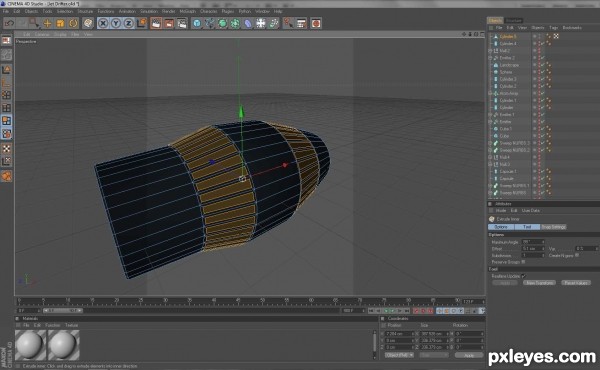Toggle visibility dots of Cube 1
The width and height of the screenshot is (600, 370).
[540, 129]
